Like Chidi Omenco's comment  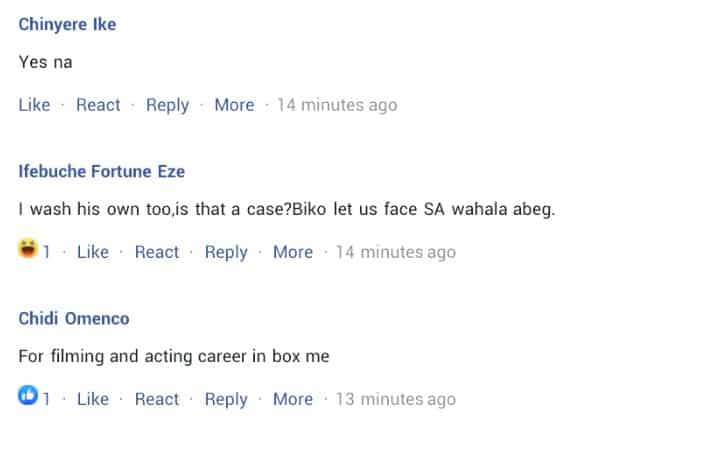coord(93,399)
